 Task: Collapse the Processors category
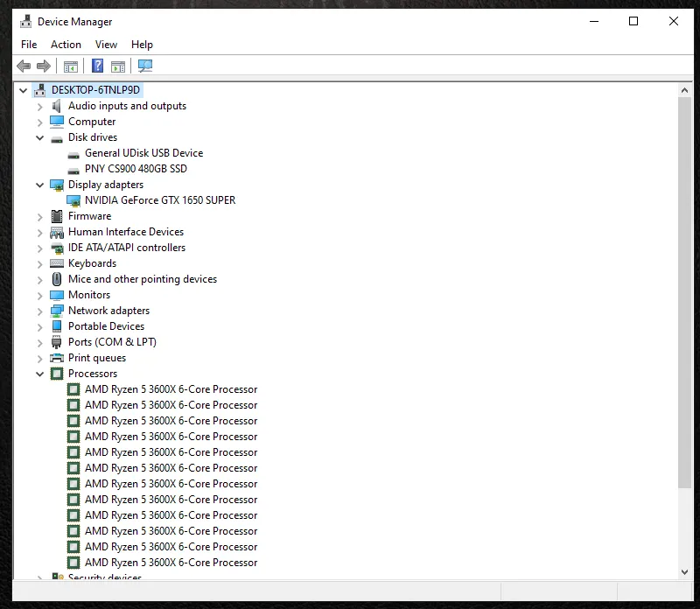[x=40, y=374]
